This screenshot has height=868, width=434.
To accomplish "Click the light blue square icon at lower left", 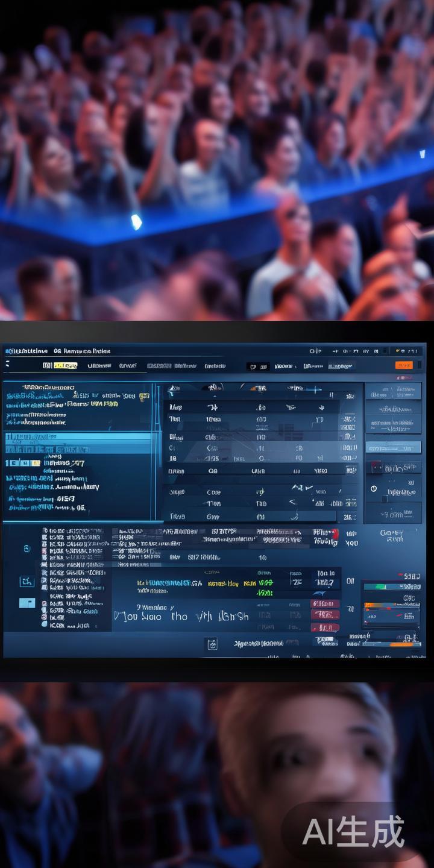I will coord(27,602).
